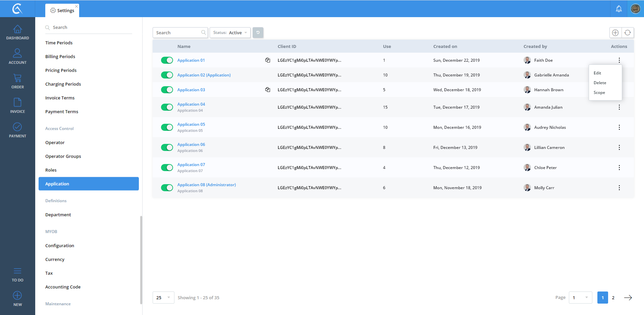Click the notifications bell icon

619,9
